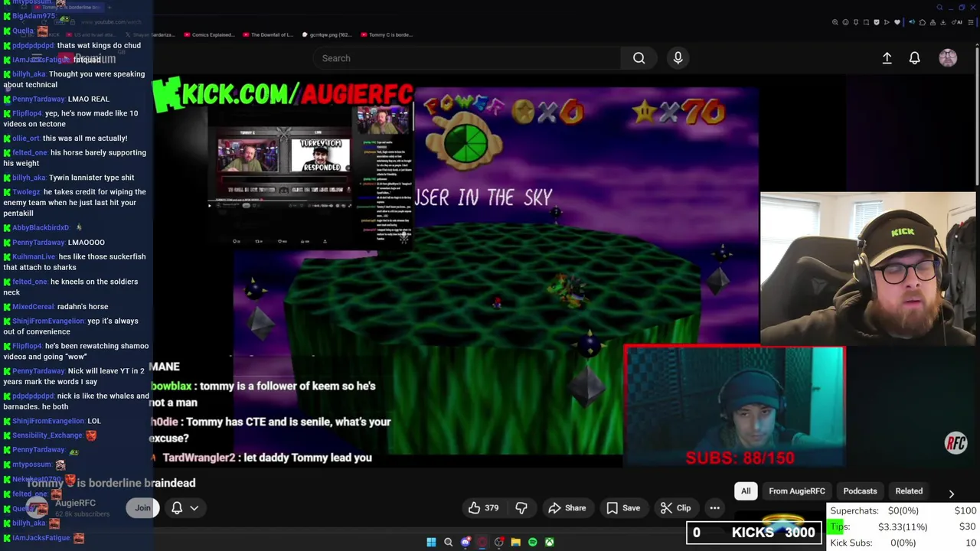980x551 pixels.
Task: Click the blue speaker toolbar icon
Action: coord(911,22)
